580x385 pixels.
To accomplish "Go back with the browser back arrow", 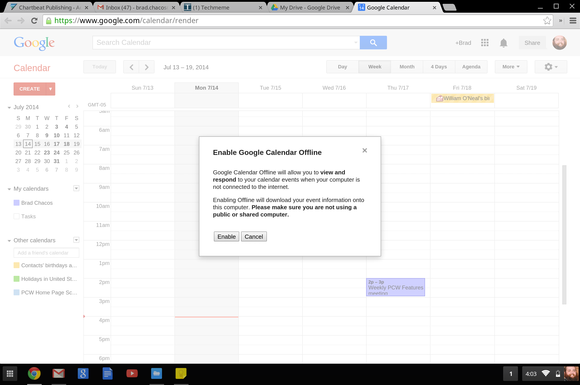I will click(8, 21).
